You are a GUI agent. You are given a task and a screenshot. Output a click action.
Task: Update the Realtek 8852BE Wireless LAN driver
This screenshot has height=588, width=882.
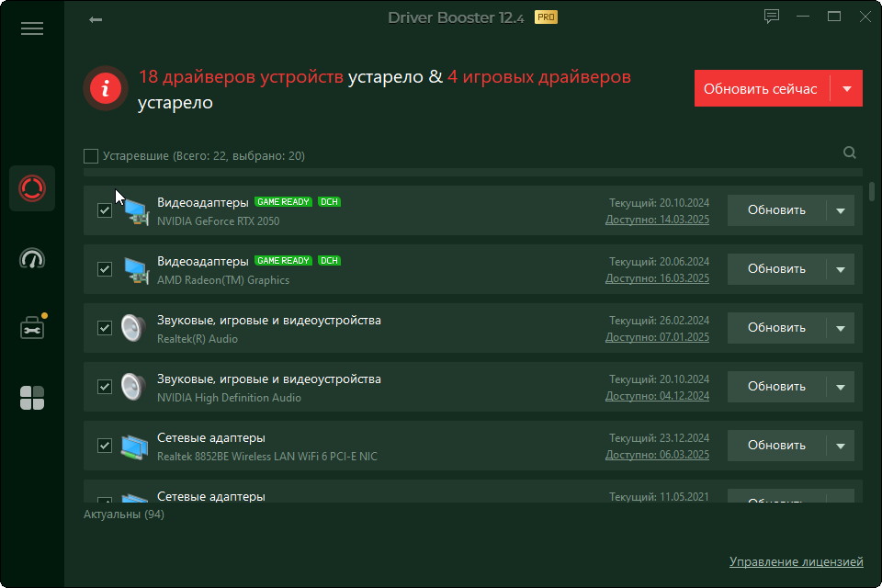[x=776, y=446]
